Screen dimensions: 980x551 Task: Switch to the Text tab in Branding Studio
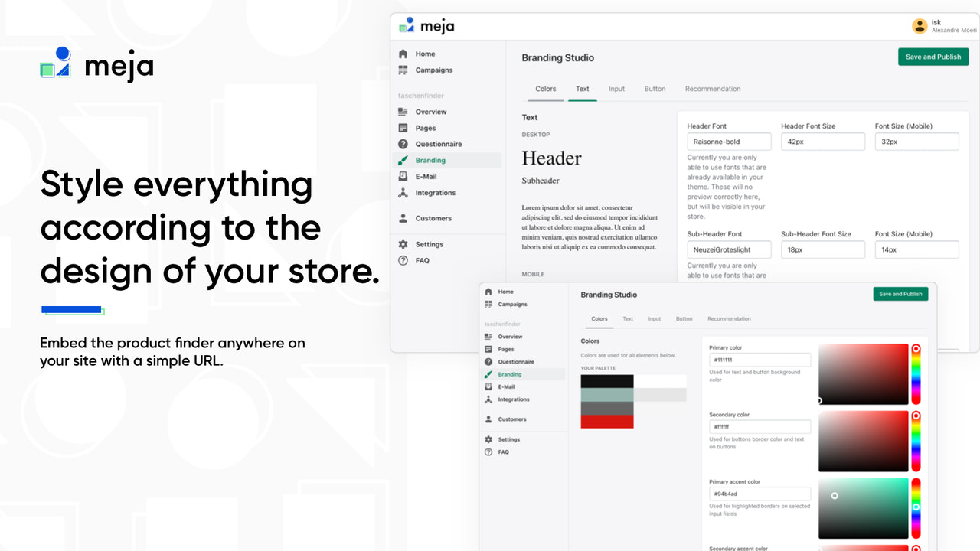click(x=582, y=89)
